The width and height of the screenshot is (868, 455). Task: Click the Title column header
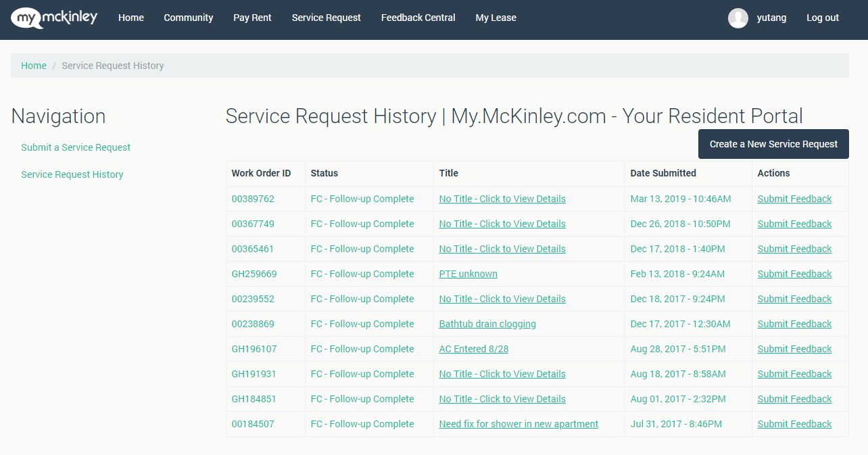pos(449,173)
